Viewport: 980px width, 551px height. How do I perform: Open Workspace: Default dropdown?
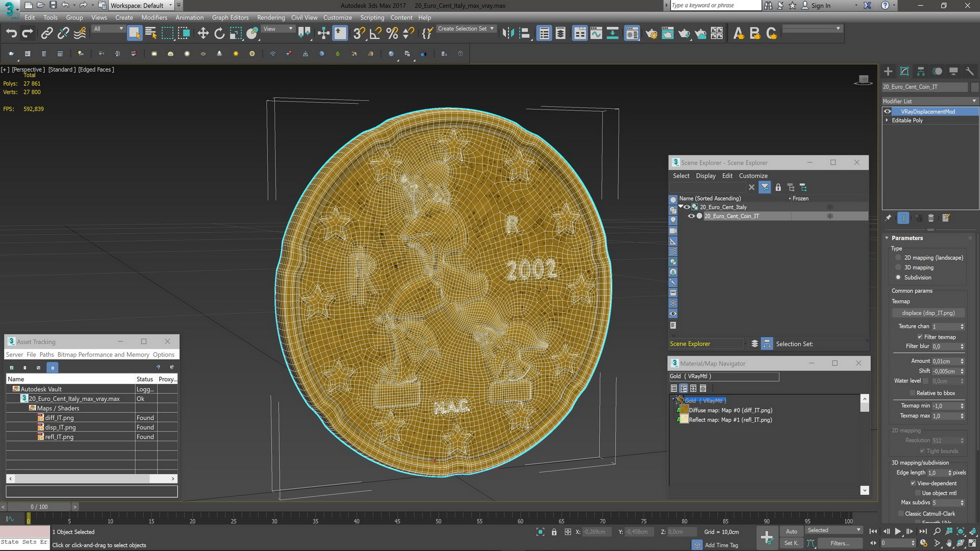[142, 6]
